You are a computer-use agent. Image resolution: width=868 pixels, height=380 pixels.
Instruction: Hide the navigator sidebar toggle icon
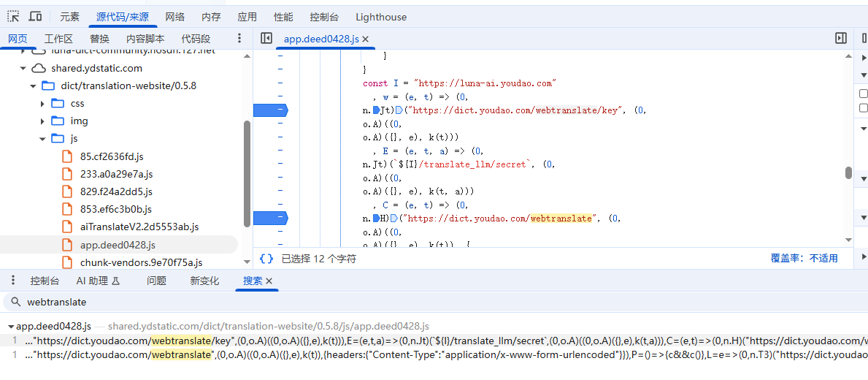click(266, 38)
